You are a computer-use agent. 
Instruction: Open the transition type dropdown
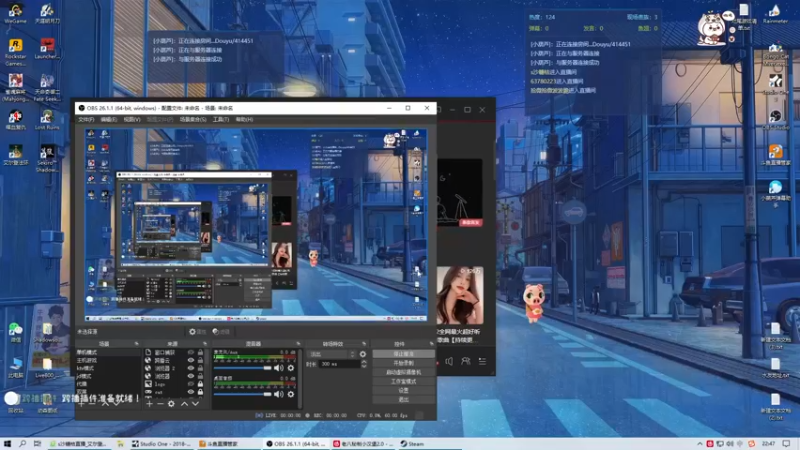click(331, 354)
